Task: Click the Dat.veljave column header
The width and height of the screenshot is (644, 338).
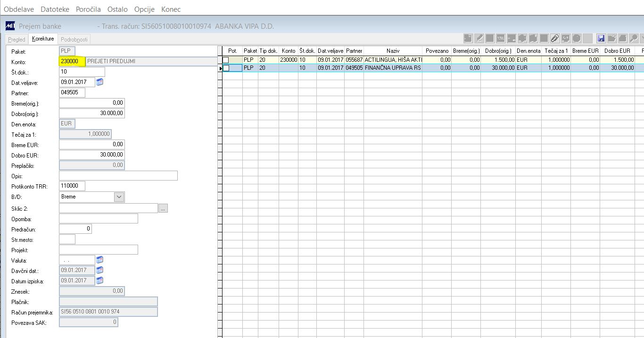Action: click(x=330, y=51)
